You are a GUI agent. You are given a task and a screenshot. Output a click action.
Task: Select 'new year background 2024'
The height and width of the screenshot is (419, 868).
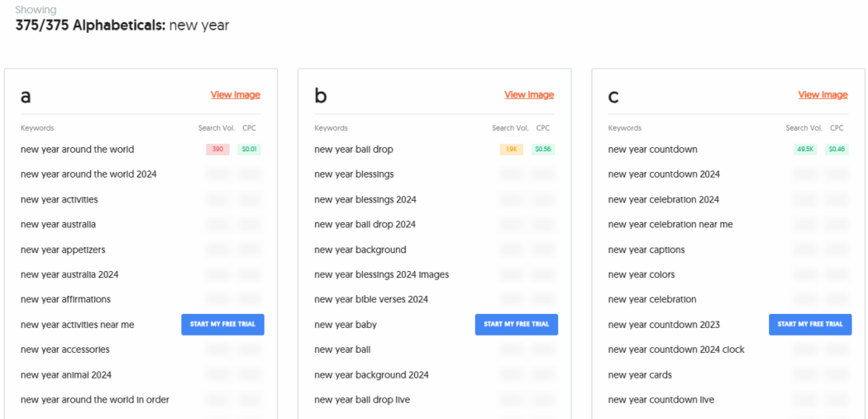click(x=371, y=374)
